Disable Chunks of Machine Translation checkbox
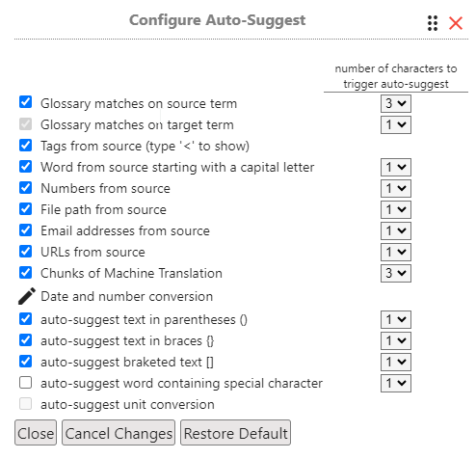Image resolution: width=476 pixels, height=459 pixels. (x=25, y=273)
